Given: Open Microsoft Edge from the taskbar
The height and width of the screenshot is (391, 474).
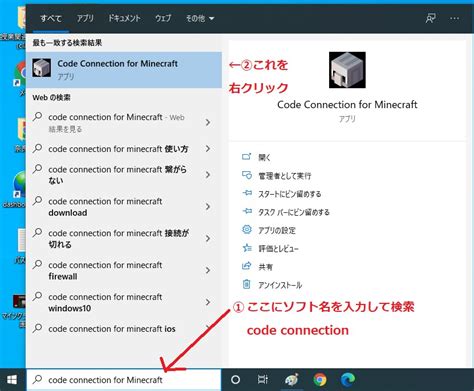Looking at the screenshot, I should [348, 380].
